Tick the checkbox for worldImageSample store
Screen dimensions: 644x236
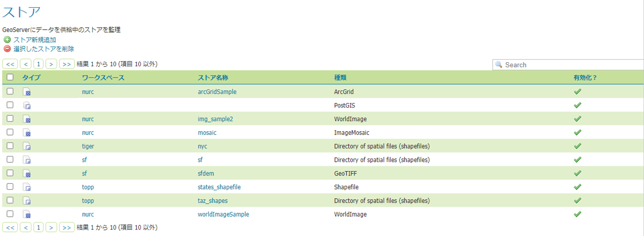point(10,214)
